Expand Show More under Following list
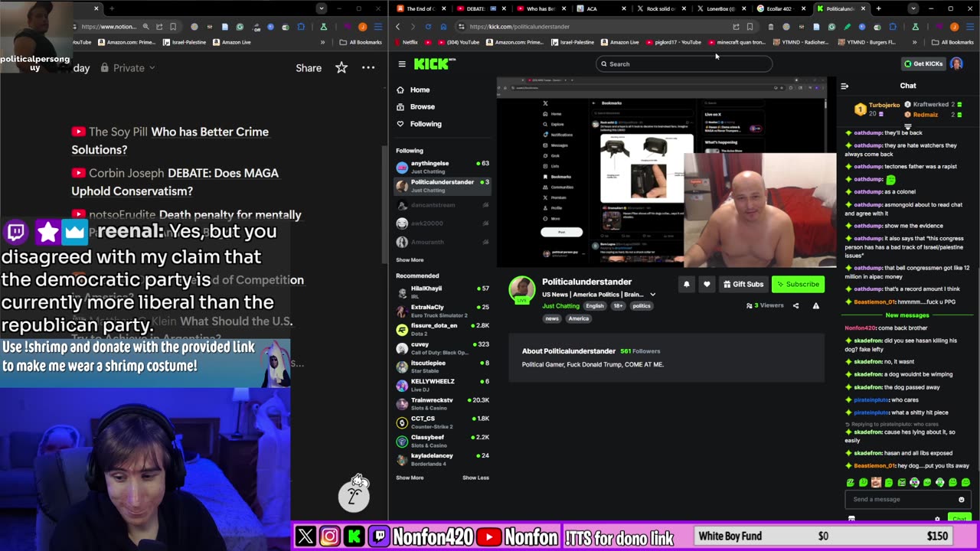The width and height of the screenshot is (980, 551). 410,260
